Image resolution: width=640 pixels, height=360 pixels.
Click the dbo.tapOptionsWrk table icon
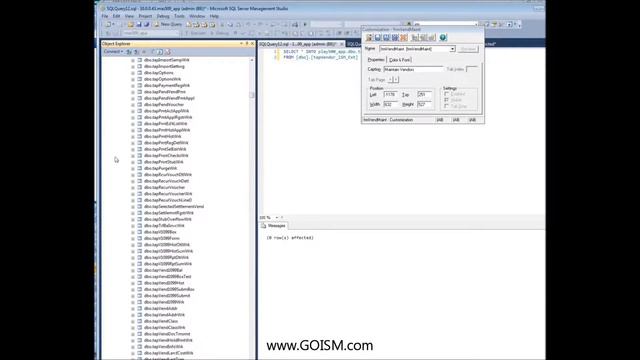(140, 79)
